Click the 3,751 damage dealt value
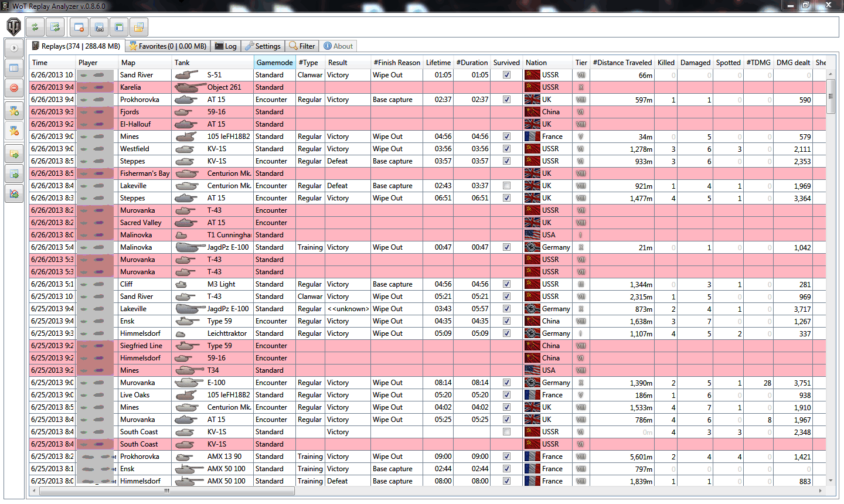The image size is (844, 504). 793,383
